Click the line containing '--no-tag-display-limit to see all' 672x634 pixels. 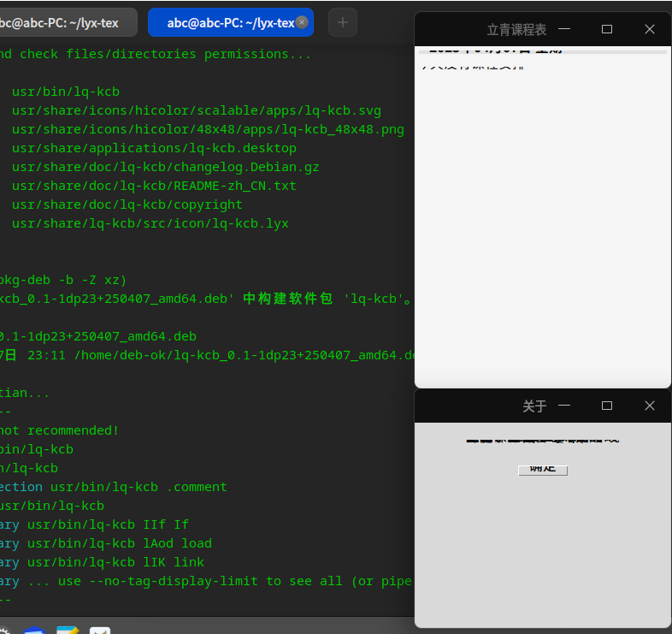[x=206, y=582]
